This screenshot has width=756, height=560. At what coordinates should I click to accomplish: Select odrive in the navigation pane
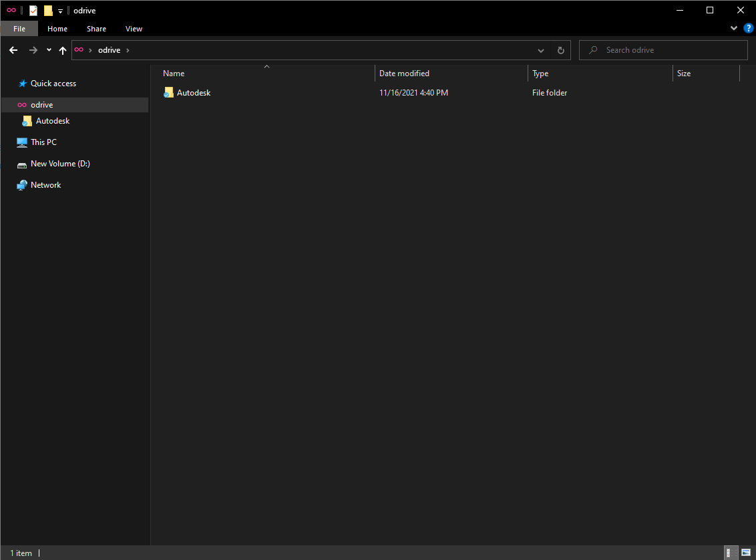(x=75, y=105)
